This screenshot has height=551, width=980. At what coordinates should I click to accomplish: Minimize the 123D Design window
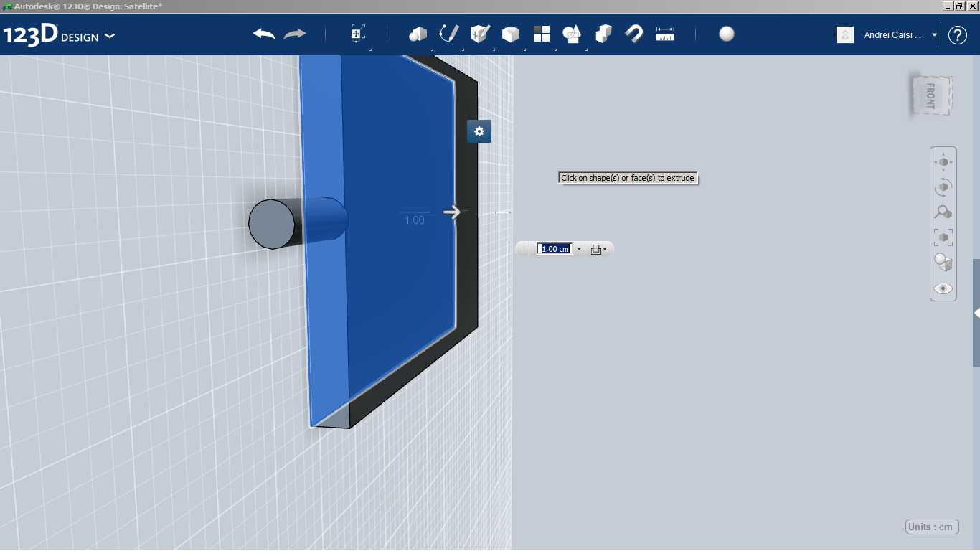click(x=947, y=6)
